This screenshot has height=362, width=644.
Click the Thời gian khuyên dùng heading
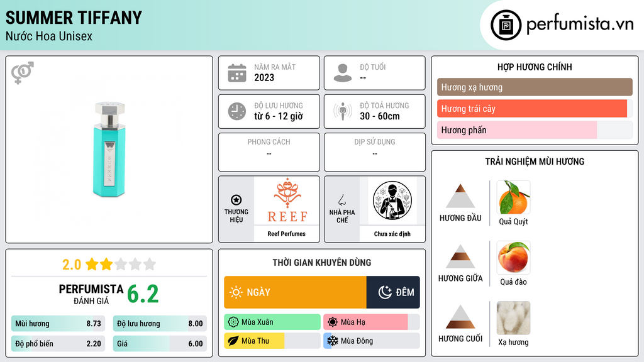coord(322,263)
